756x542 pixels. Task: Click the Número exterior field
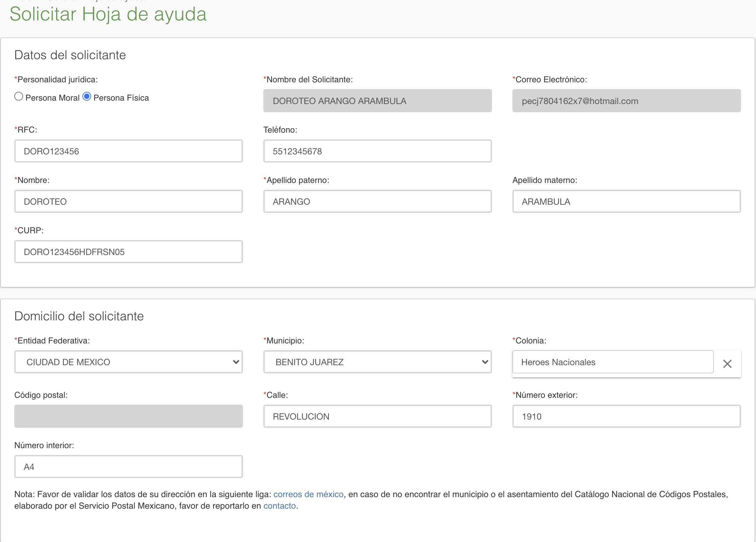(x=627, y=416)
